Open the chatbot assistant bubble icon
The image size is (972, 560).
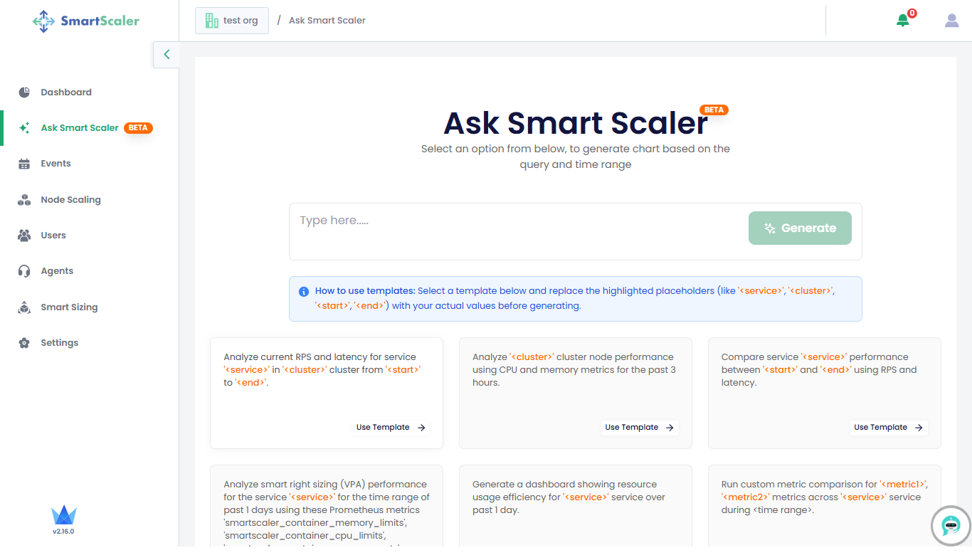pyautogui.click(x=951, y=526)
